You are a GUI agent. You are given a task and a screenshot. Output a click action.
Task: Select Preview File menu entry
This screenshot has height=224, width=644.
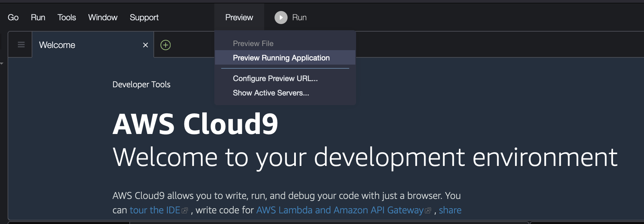click(x=285, y=43)
